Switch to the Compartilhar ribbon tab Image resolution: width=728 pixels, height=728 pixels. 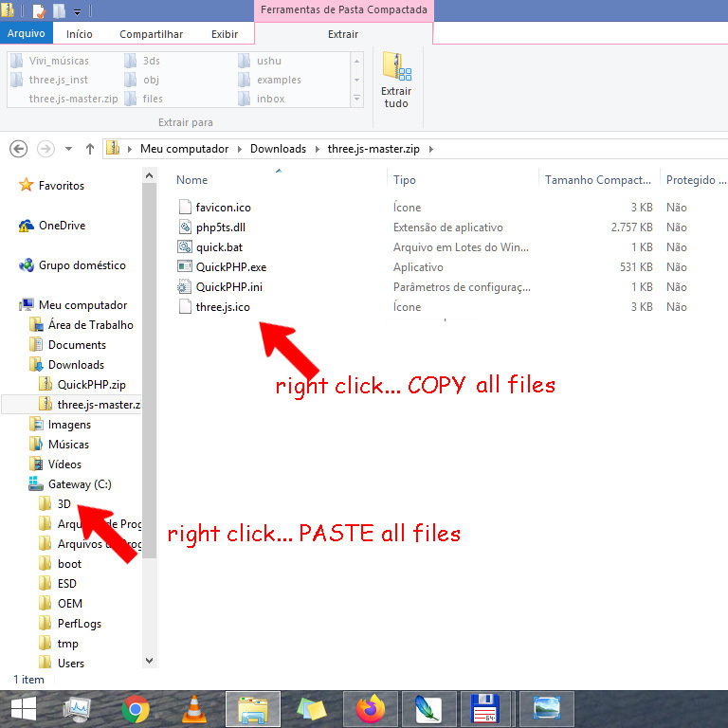click(151, 34)
